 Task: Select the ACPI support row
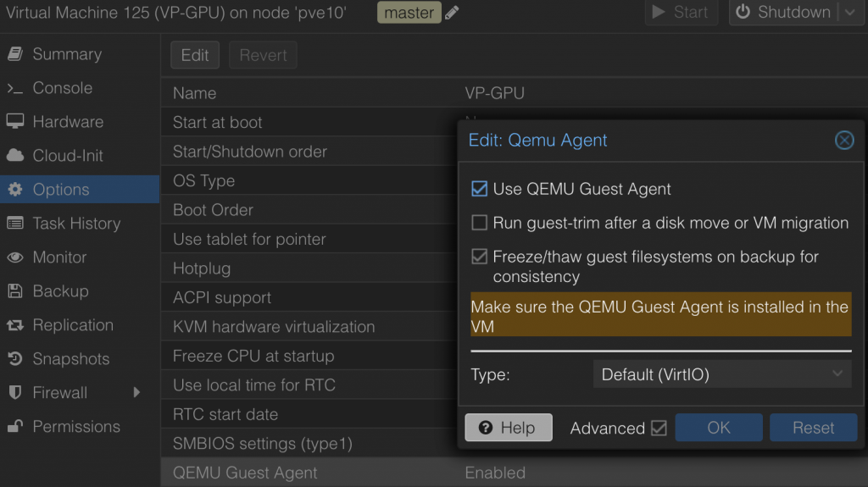tap(310, 297)
